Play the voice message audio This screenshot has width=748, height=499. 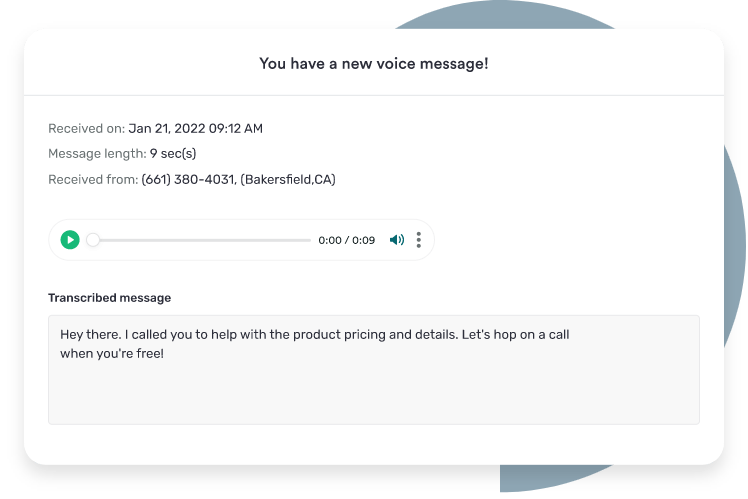pyautogui.click(x=70, y=240)
